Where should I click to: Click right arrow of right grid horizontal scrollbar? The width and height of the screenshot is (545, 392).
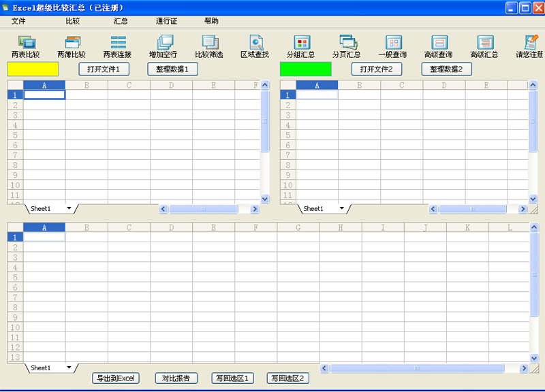point(523,209)
